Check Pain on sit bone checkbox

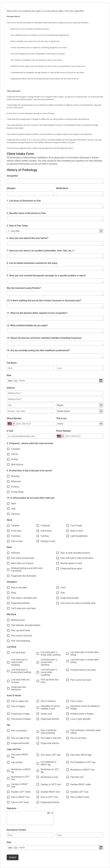68,738
